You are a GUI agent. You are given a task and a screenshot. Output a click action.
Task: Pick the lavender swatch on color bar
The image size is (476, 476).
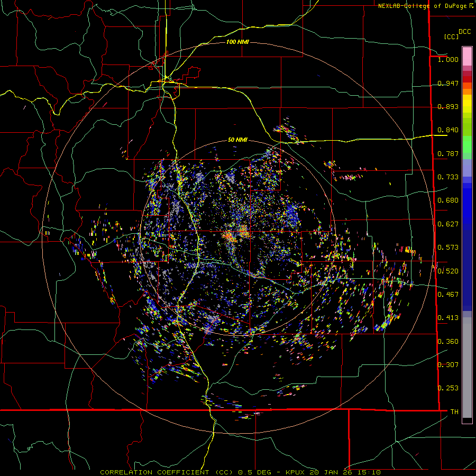click(467, 168)
